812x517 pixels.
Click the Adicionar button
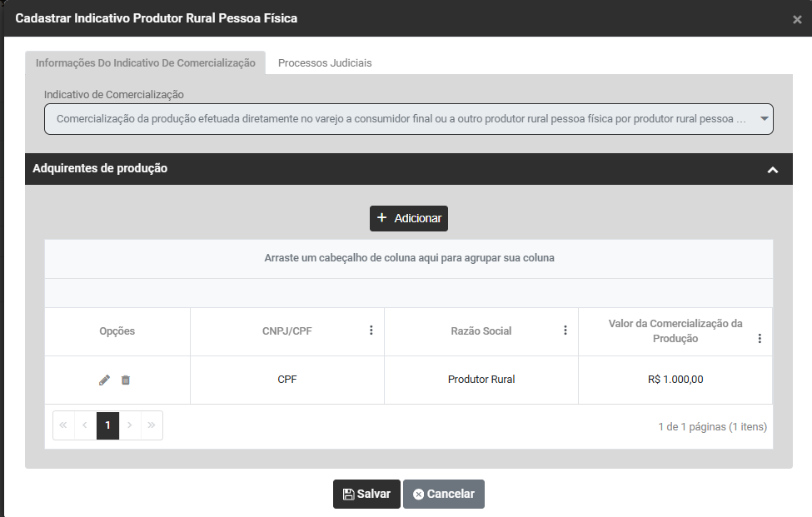tap(409, 218)
